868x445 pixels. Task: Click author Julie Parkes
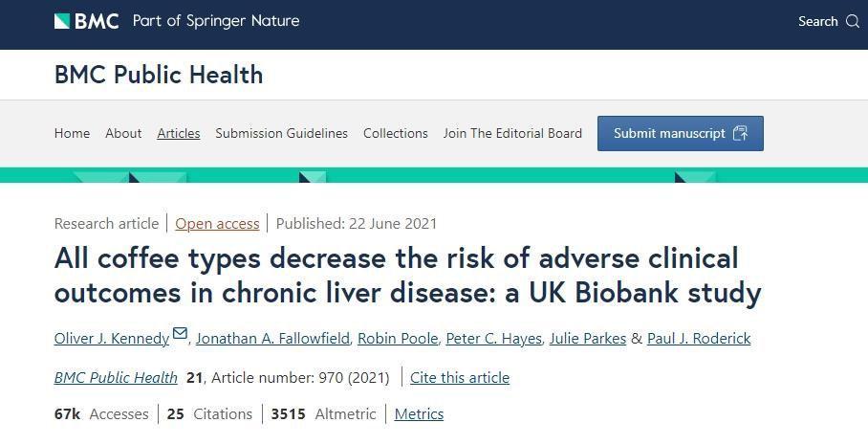[587, 338]
